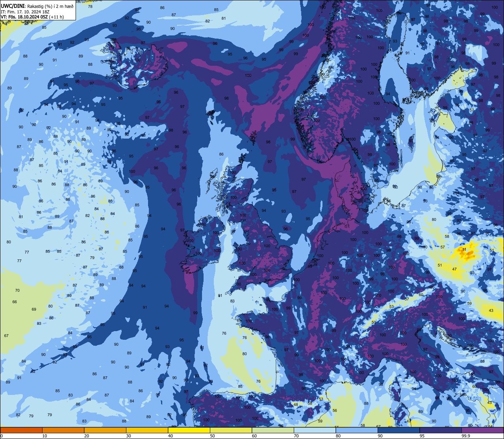The height and width of the screenshot is (439, 504).
Task: Click the 70–80% pale blue legend swatch
Action: 315,430
